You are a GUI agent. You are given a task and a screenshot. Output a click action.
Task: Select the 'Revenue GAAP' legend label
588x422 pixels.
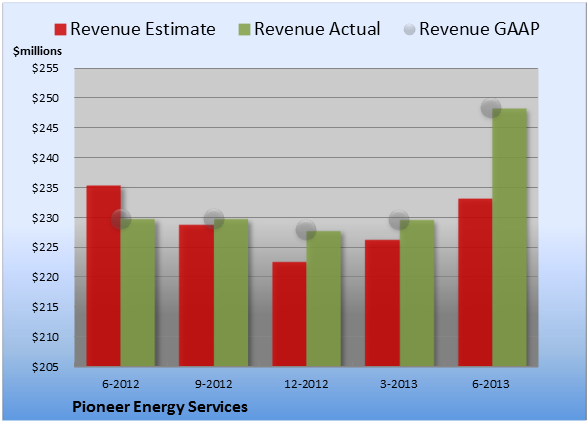pos(479,29)
